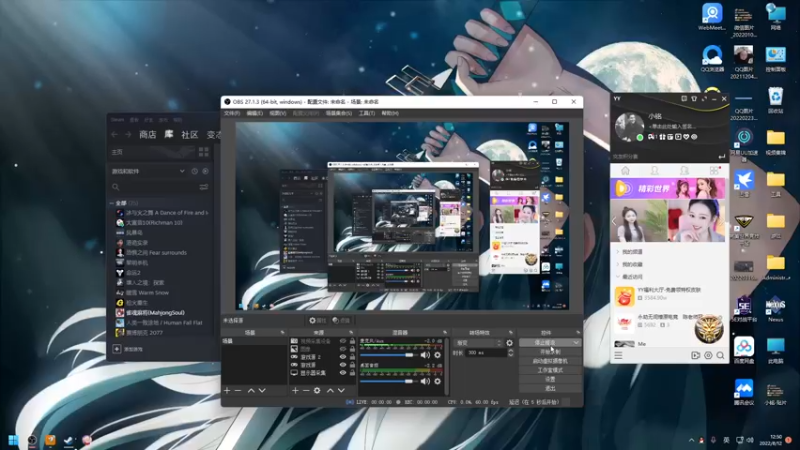Viewport: 800px width, 450px height.
Task: Mute the 桌面音频 speaker icon
Action: click(425, 381)
